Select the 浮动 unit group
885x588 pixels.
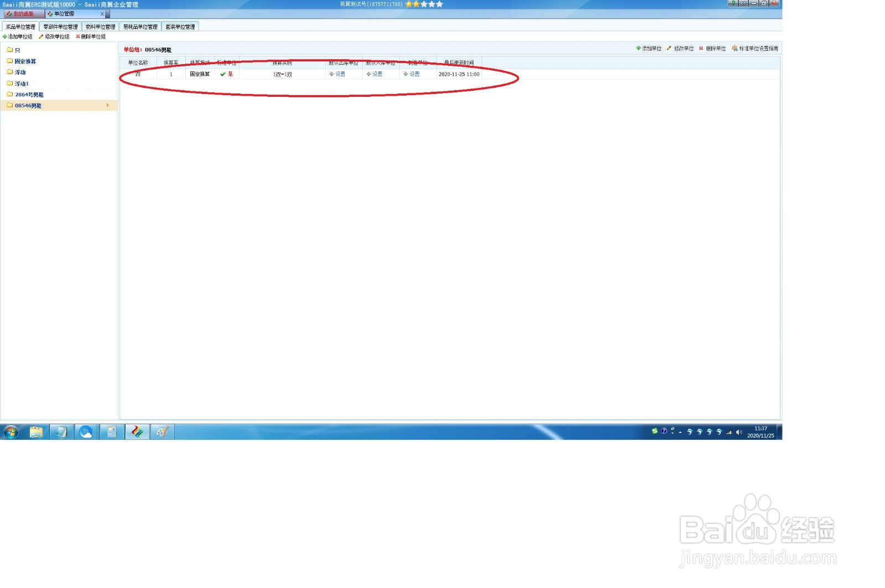pyautogui.click(x=59, y=72)
